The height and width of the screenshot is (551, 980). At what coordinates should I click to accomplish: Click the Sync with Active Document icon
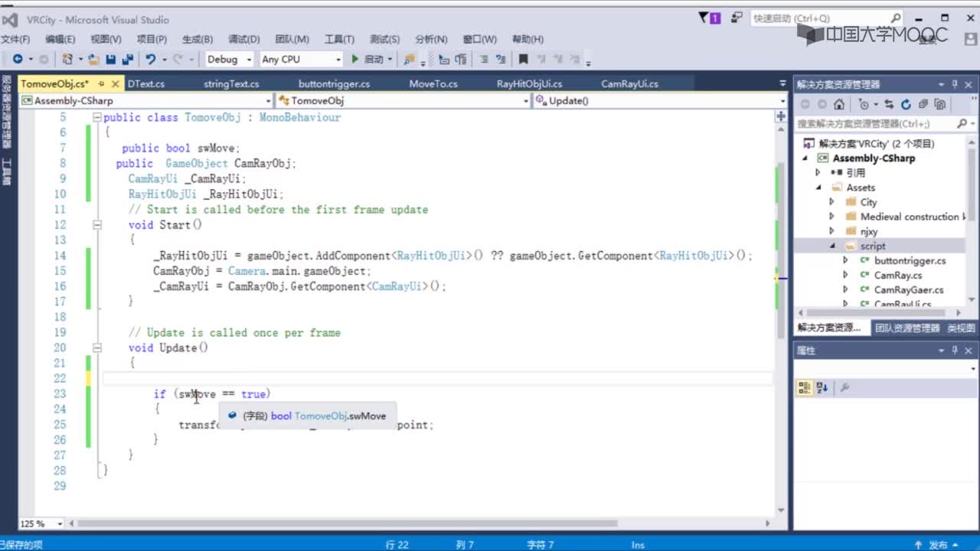tap(888, 105)
